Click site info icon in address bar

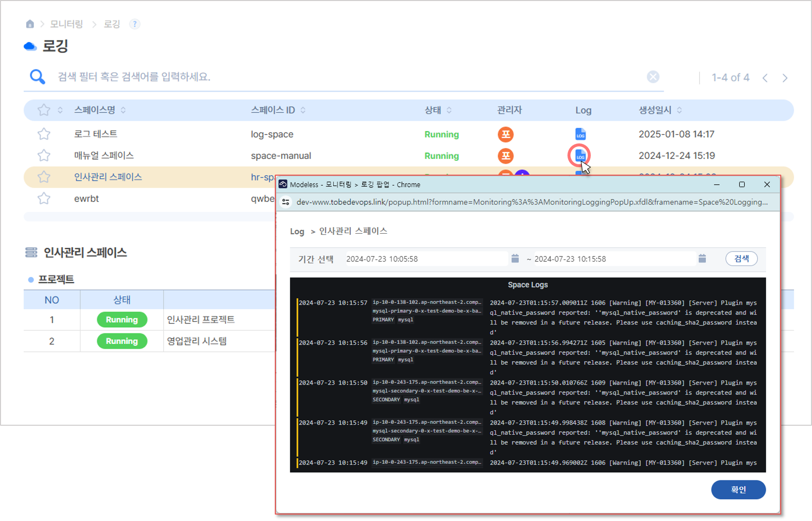[286, 202]
